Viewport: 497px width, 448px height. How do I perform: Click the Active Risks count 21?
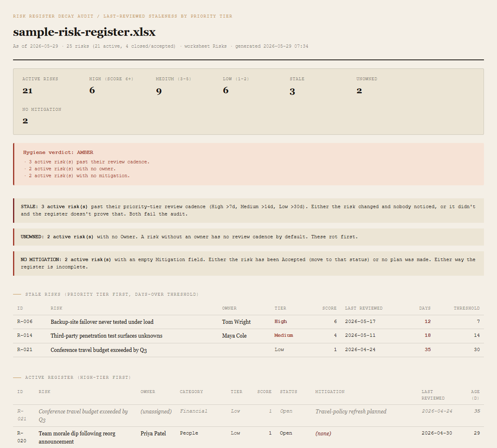27,90
